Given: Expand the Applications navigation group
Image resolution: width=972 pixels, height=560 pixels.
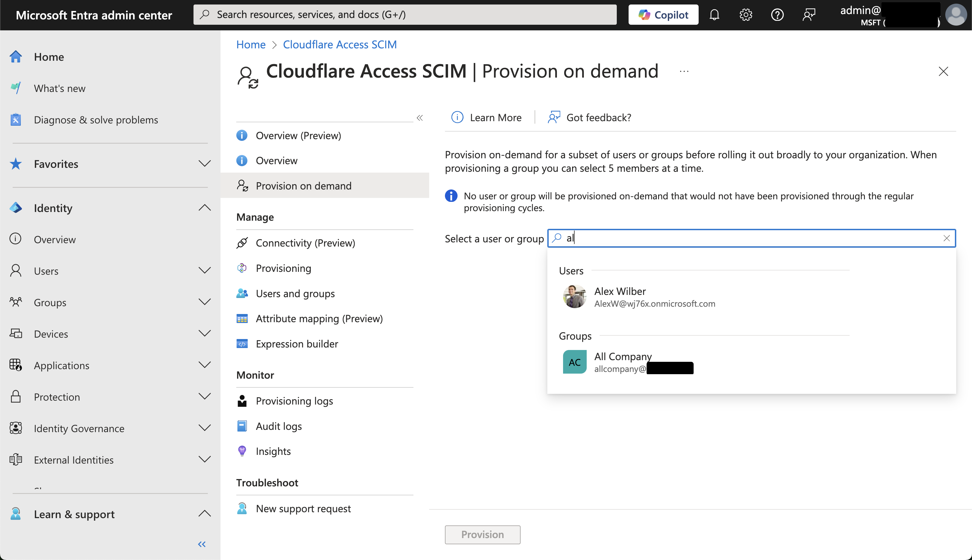Looking at the screenshot, I should (x=204, y=365).
